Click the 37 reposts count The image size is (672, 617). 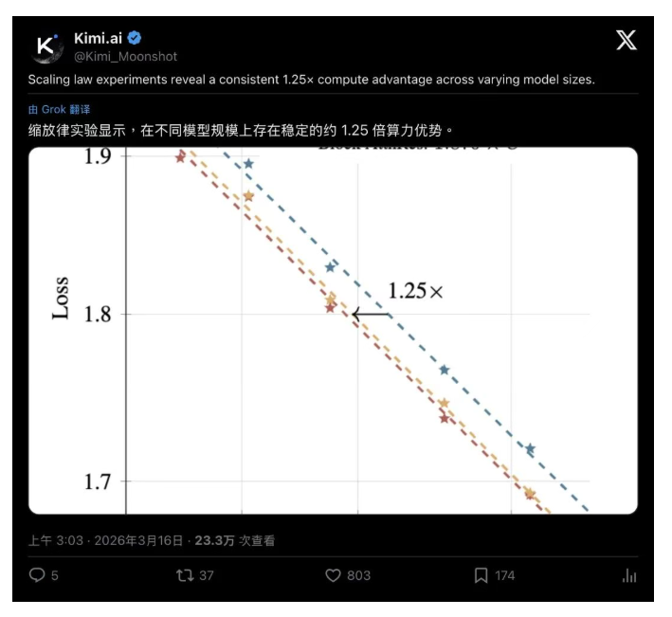pyautogui.click(x=206, y=575)
